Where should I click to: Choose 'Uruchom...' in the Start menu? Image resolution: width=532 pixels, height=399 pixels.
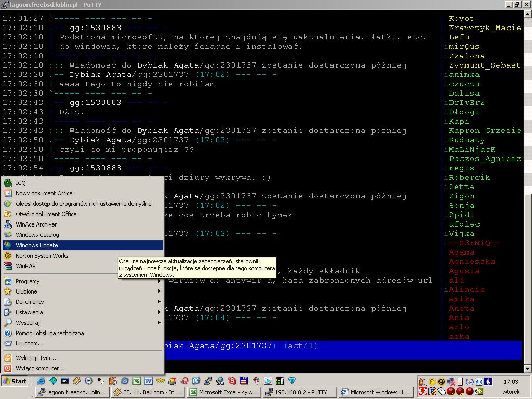point(83,343)
